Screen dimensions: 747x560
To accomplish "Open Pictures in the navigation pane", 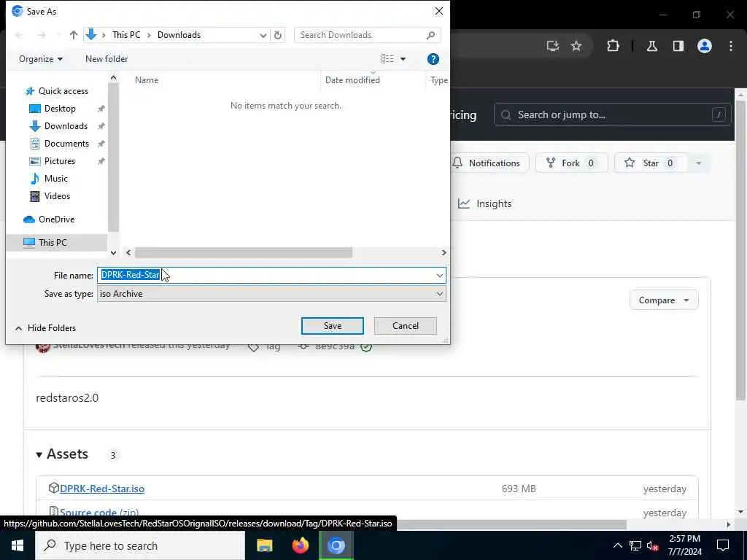I will pos(60,161).
